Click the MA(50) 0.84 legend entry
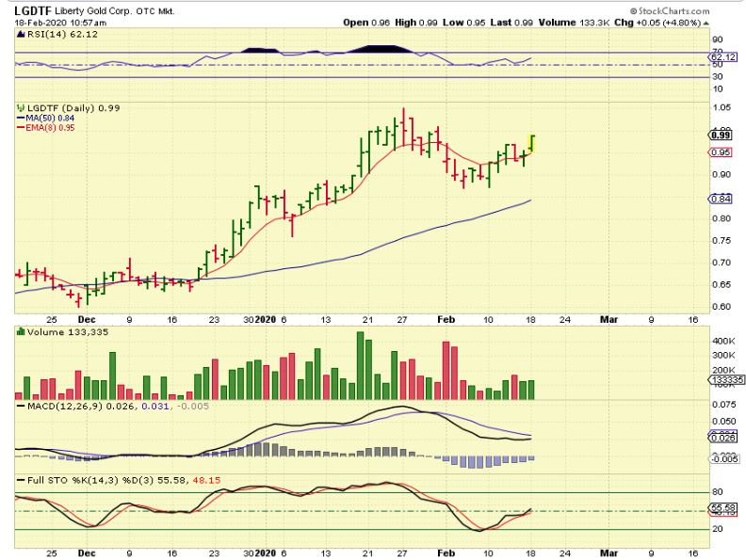This screenshot has width=746, height=560. (x=50, y=118)
